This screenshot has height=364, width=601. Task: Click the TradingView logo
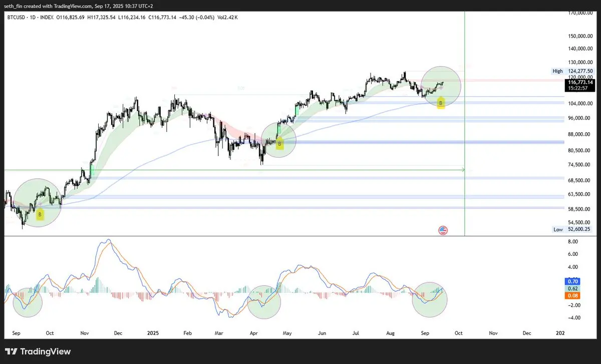[x=39, y=351]
